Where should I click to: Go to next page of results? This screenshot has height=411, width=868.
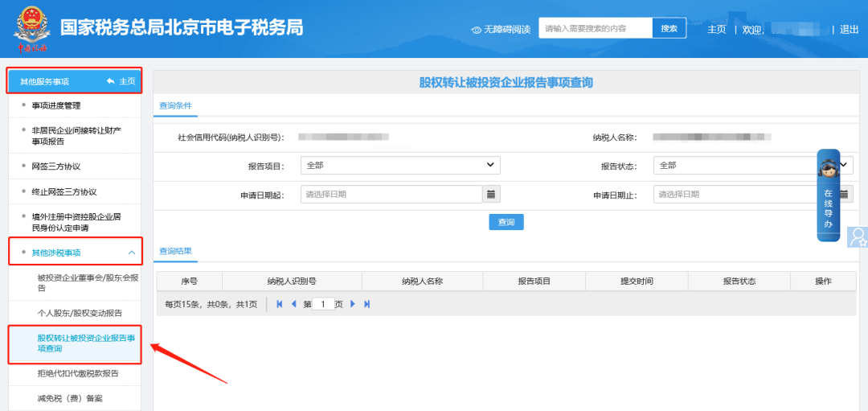(x=353, y=304)
